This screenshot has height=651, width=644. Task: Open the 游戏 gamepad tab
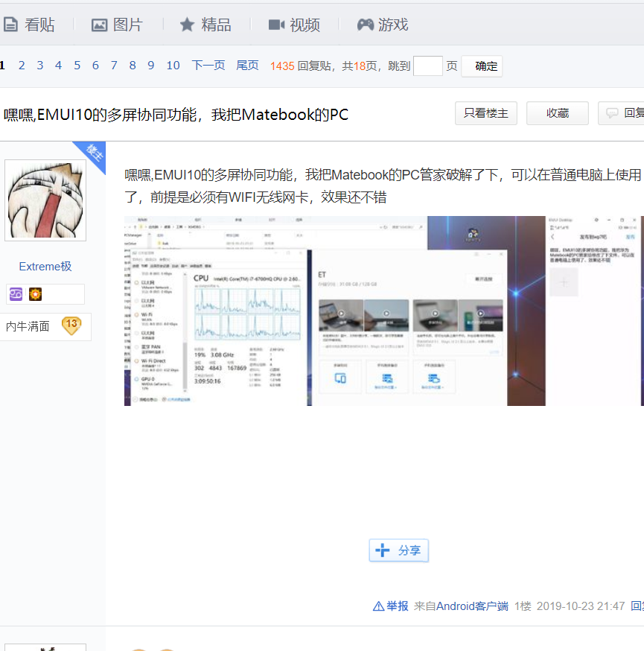pos(383,25)
